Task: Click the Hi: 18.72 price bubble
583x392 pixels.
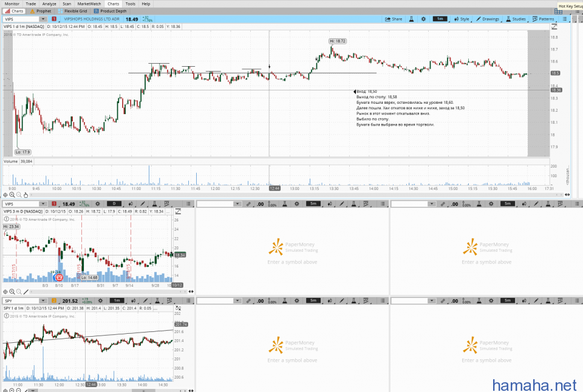Action: [x=338, y=41]
